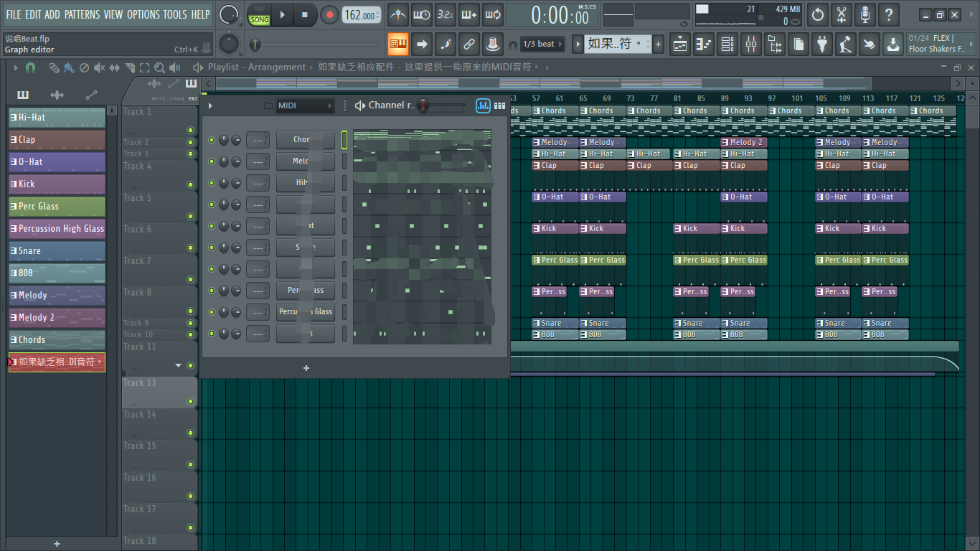Activate typing keyboard to piano icon
Image resolution: width=980 pixels, height=551 pixels.
pos(397,44)
